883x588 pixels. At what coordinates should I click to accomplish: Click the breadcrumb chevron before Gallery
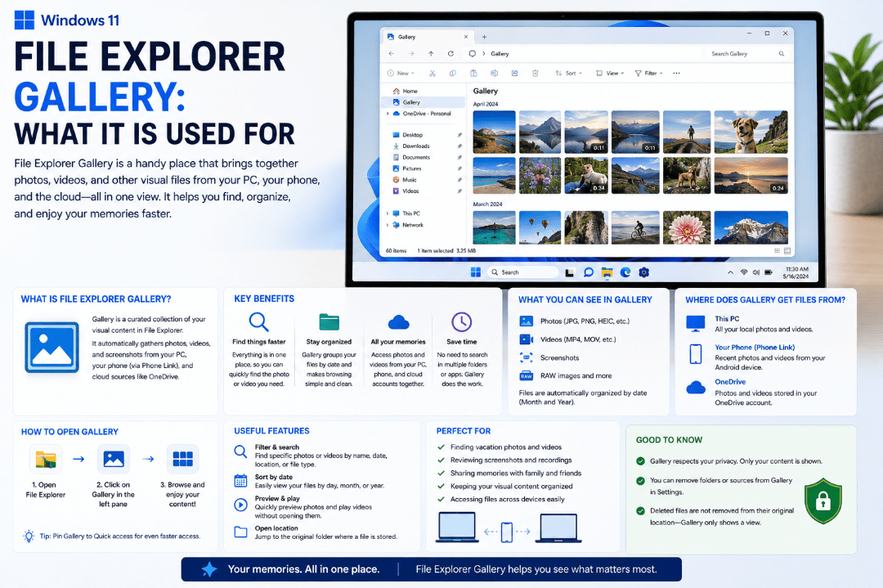coord(483,54)
